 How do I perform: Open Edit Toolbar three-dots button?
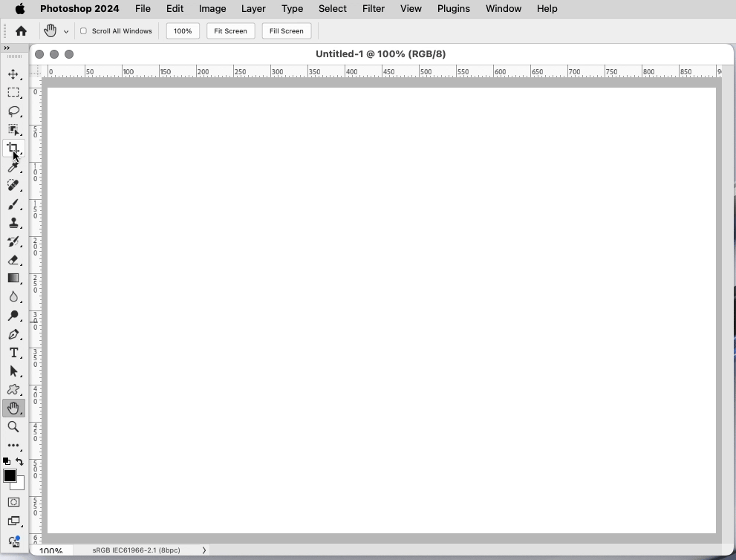click(x=13, y=445)
